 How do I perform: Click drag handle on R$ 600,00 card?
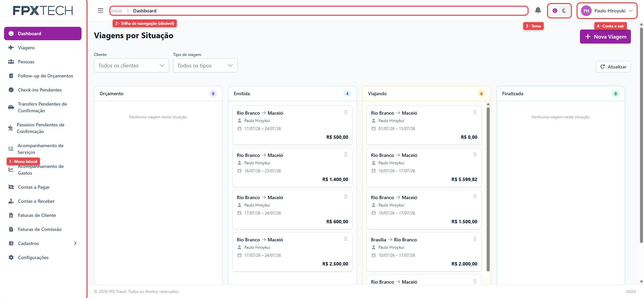pos(346,197)
